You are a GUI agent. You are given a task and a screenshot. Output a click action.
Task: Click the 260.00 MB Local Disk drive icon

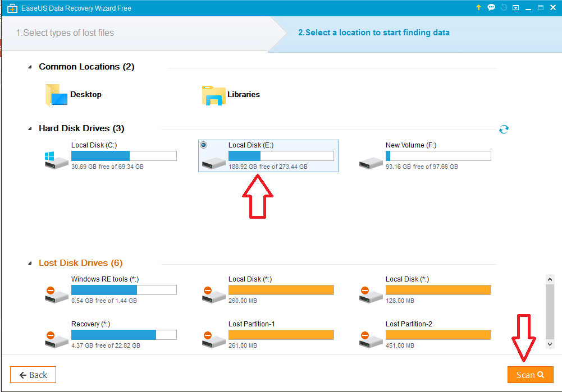(x=213, y=294)
